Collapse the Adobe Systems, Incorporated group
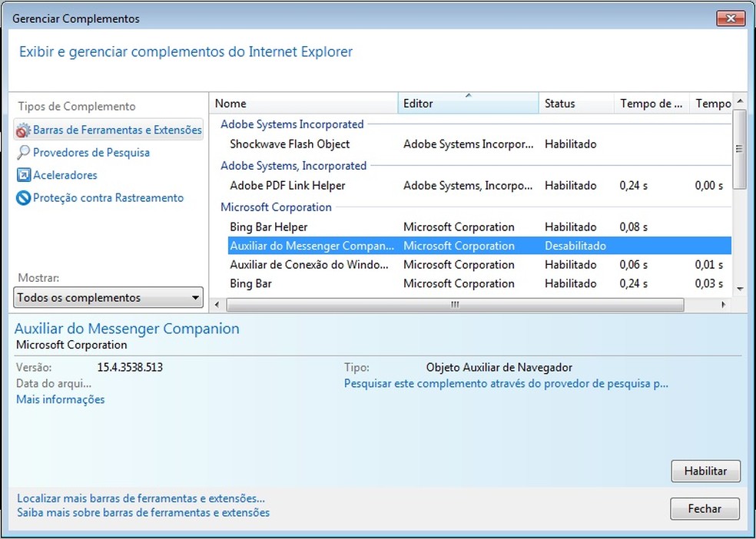 [x=293, y=166]
